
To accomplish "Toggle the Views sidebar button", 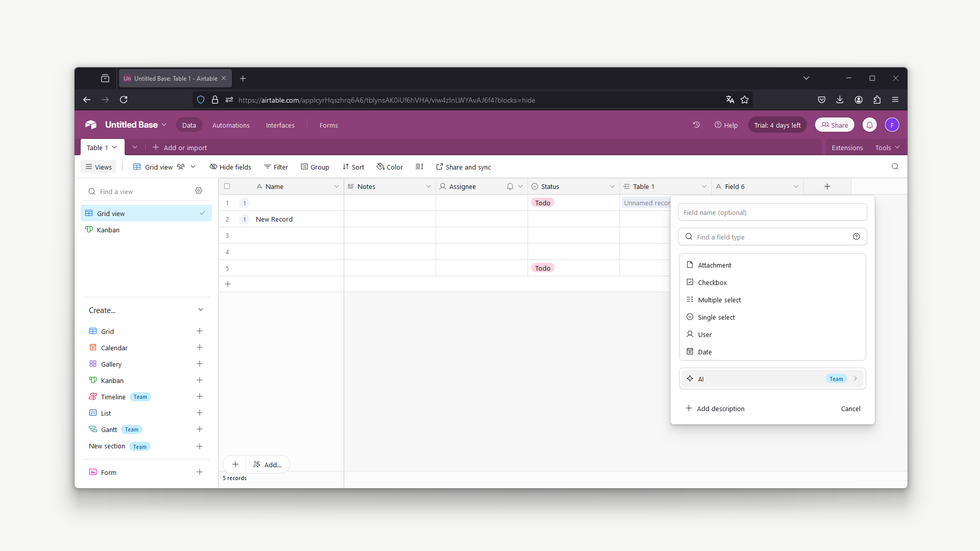I will click(x=99, y=167).
